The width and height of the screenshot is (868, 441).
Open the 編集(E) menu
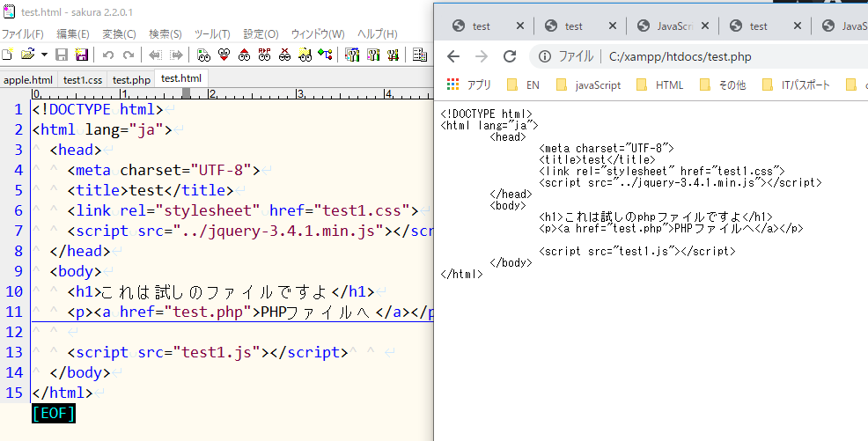point(72,34)
